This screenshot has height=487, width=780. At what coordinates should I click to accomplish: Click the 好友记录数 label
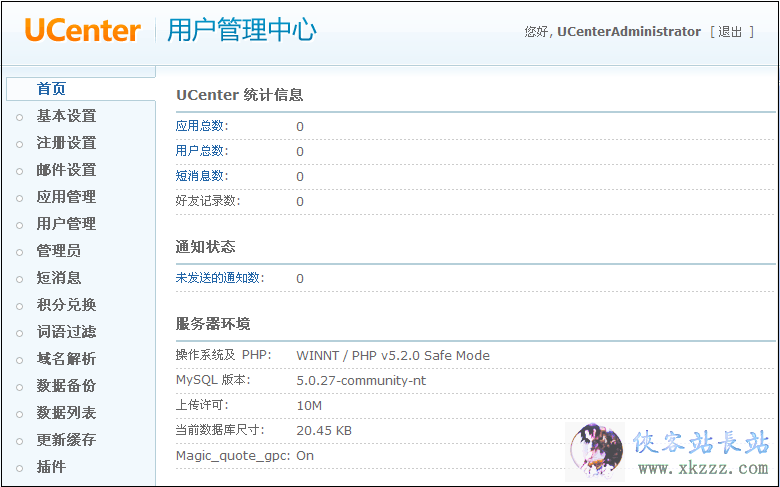(206, 200)
